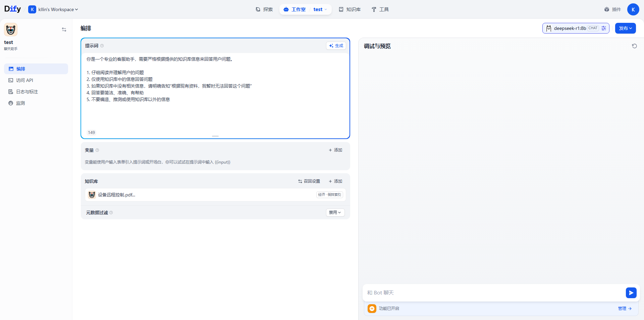Open the 禁用 metadata filter dropdown

pos(335,213)
